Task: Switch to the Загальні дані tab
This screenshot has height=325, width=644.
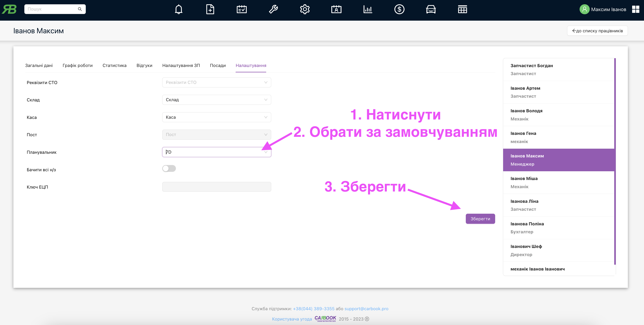Action: [x=39, y=65]
